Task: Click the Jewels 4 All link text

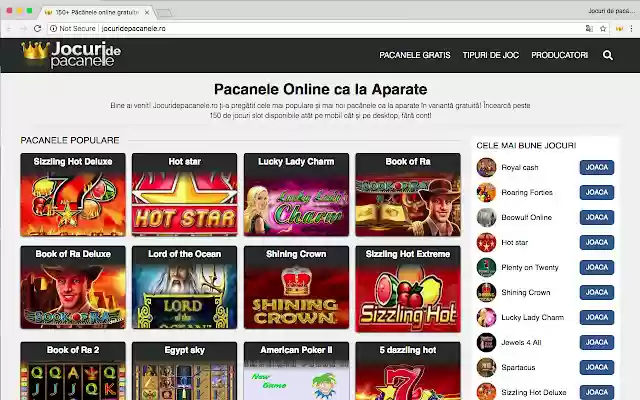Action: (521, 342)
